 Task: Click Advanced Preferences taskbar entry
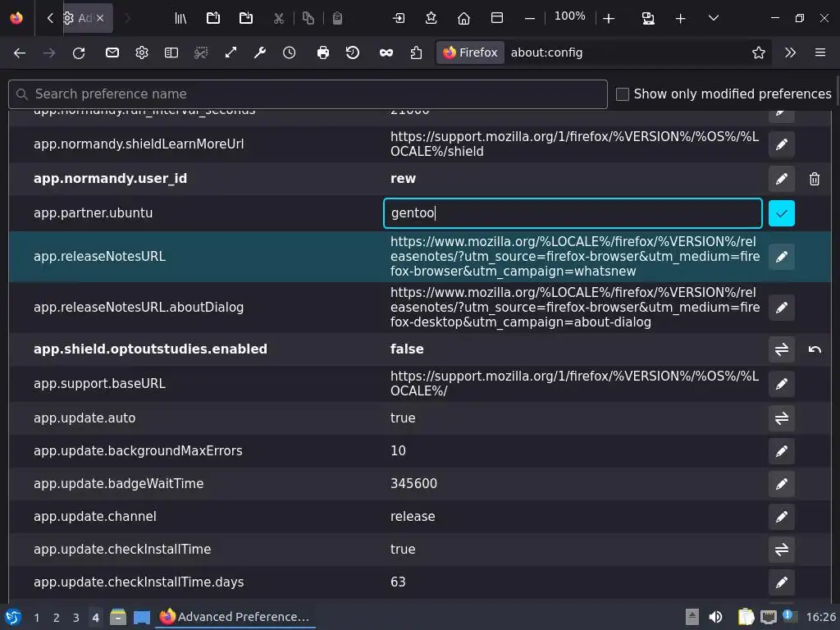tap(235, 617)
